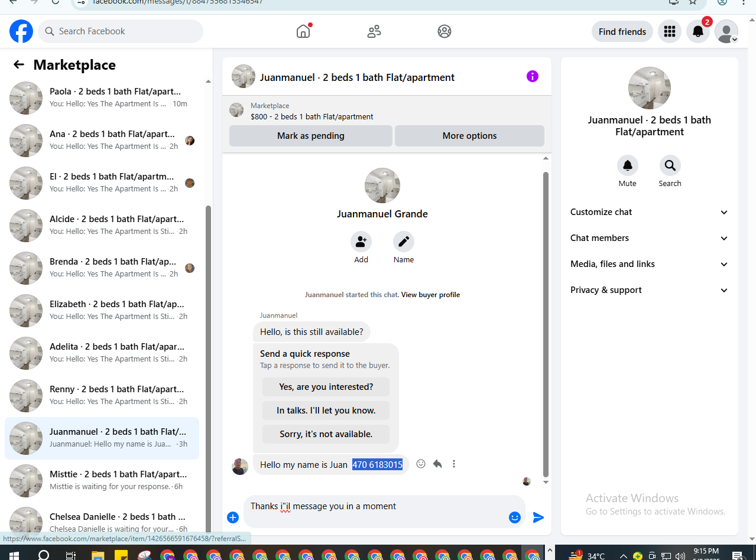Screen dimensions: 756x560
Task: Click Add member icon under Juanmanuel Grande
Action: (x=361, y=242)
